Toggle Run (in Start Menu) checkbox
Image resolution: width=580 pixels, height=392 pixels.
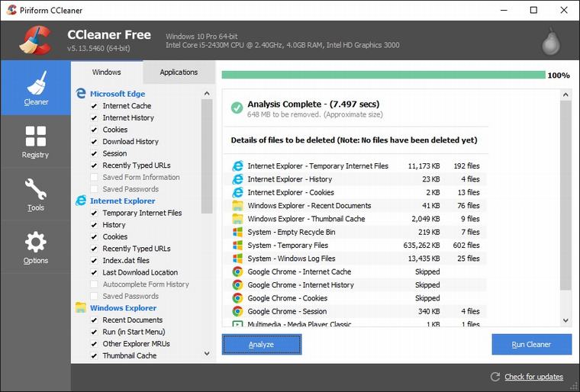95,332
